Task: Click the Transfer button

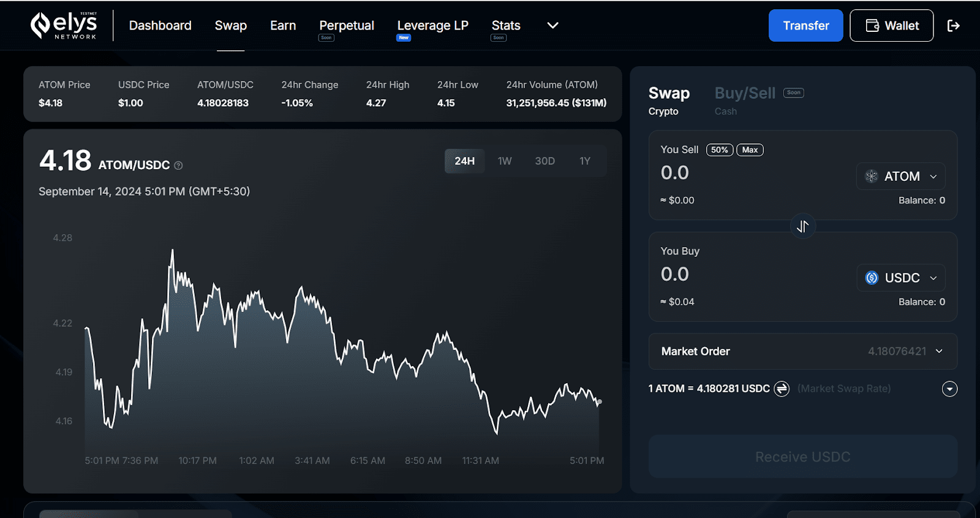Action: [805, 26]
